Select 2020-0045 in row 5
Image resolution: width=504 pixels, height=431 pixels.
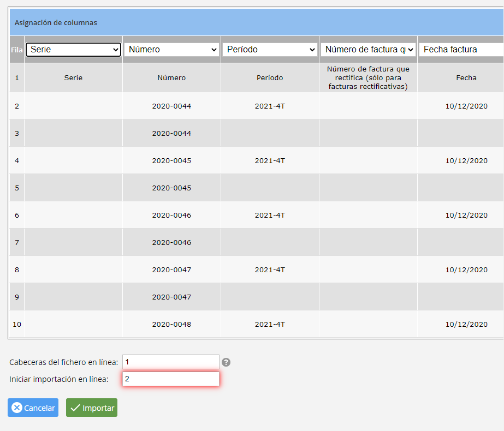tap(171, 188)
